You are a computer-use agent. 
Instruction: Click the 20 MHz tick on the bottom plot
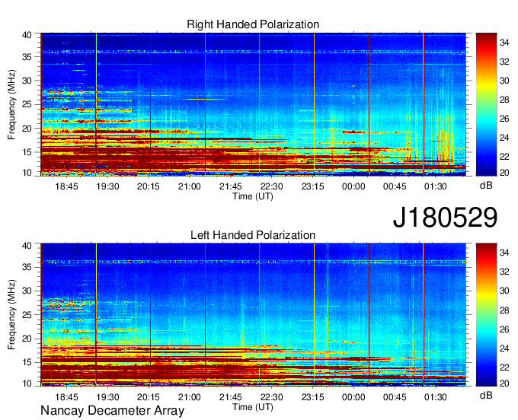[x=27, y=339]
